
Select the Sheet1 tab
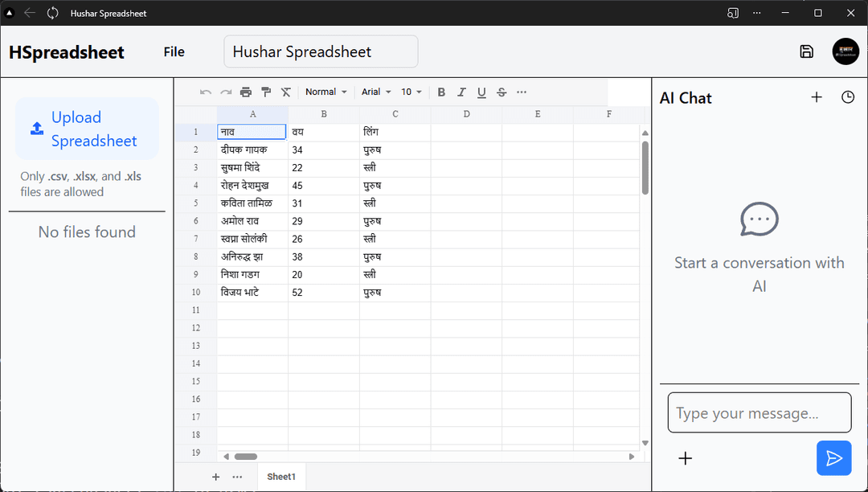pos(281,477)
